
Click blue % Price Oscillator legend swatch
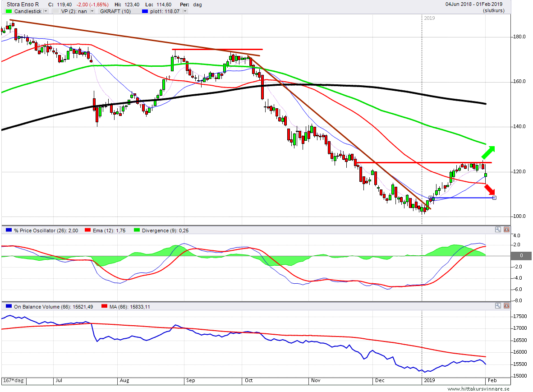9,230
